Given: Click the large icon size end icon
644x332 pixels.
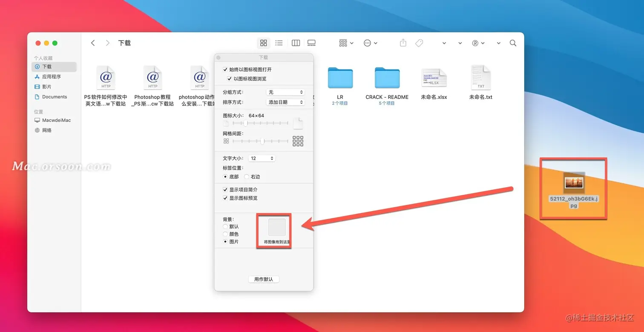Looking at the screenshot, I should pyautogui.click(x=298, y=123).
